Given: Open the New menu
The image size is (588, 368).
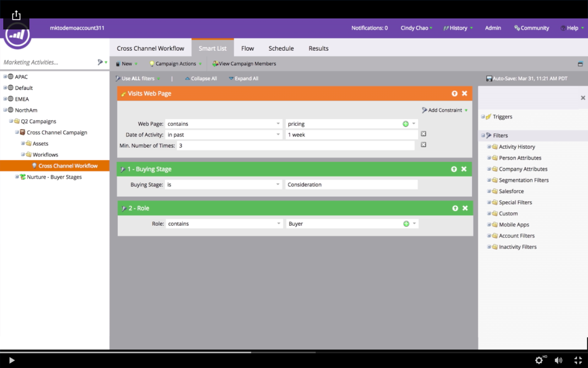Looking at the screenshot, I should 127,64.
